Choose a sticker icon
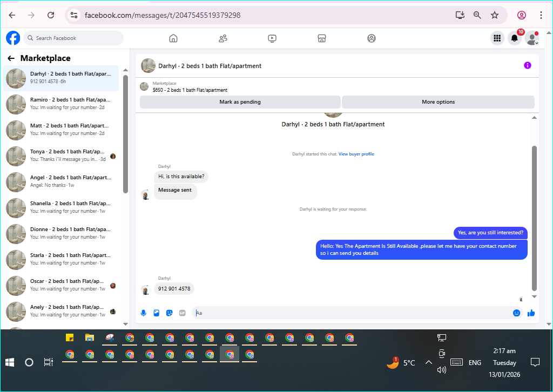The image size is (553, 392). click(x=169, y=313)
